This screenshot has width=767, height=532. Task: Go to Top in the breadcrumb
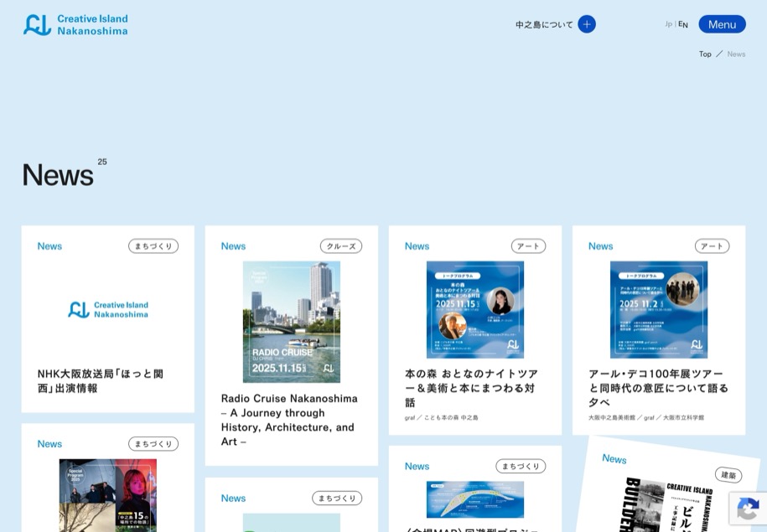pyautogui.click(x=705, y=54)
